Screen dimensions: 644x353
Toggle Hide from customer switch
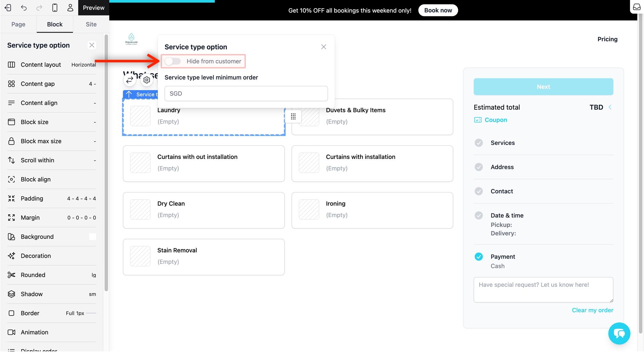(173, 61)
